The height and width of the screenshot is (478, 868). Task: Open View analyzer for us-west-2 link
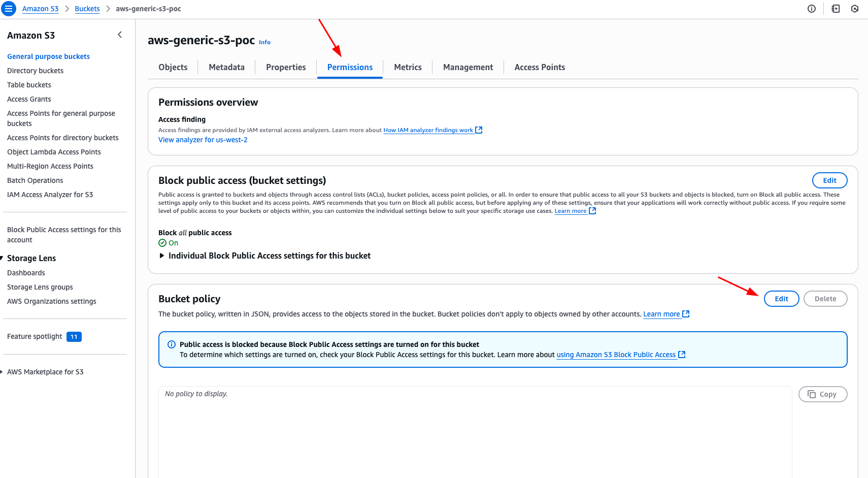pos(203,140)
